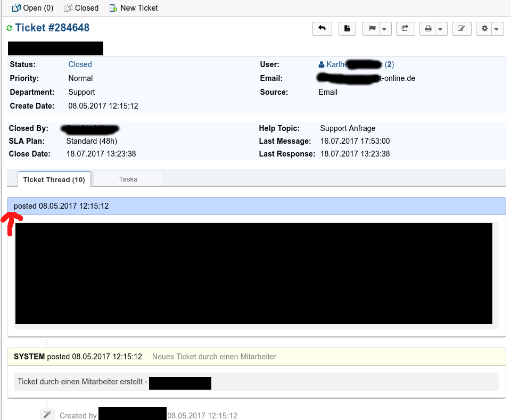This screenshot has width=511, height=420.
Task: Click the refresh icon beside Ticket #284648
Action: point(9,27)
